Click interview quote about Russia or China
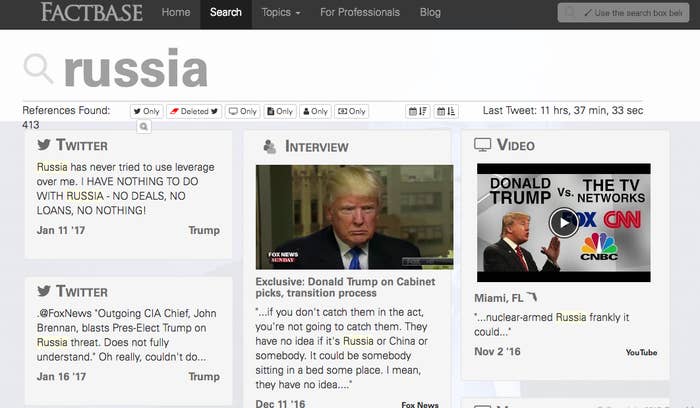Viewport: 700px width, 408px height. (x=342, y=348)
